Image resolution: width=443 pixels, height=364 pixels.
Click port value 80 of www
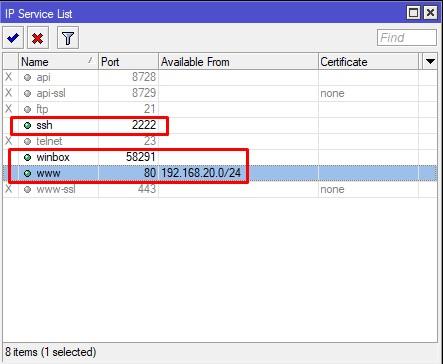point(150,173)
